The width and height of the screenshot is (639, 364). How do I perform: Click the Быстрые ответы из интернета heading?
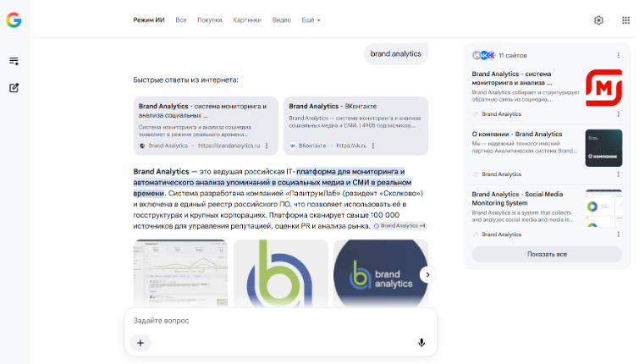click(186, 80)
